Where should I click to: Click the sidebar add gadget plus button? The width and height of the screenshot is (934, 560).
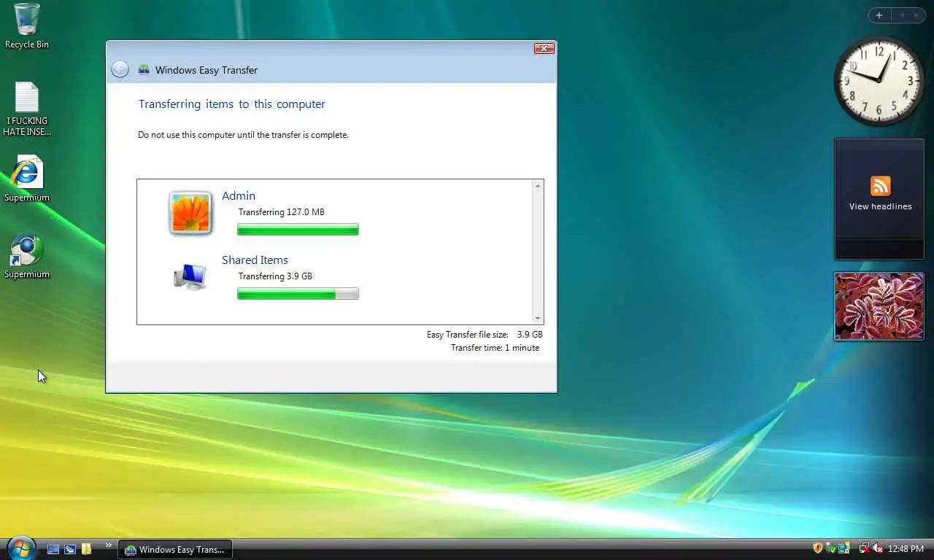[879, 15]
